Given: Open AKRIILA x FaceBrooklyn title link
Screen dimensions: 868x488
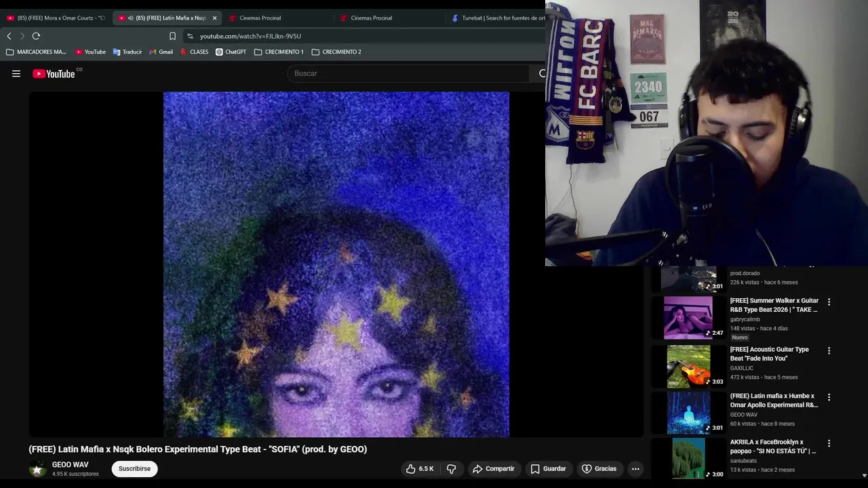Looking at the screenshot, I should point(773,447).
